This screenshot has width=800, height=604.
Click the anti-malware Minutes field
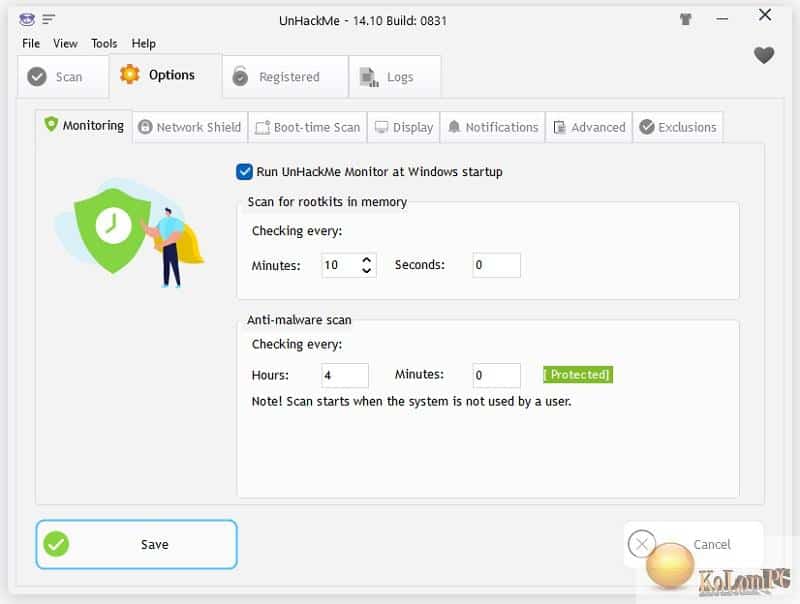click(496, 375)
